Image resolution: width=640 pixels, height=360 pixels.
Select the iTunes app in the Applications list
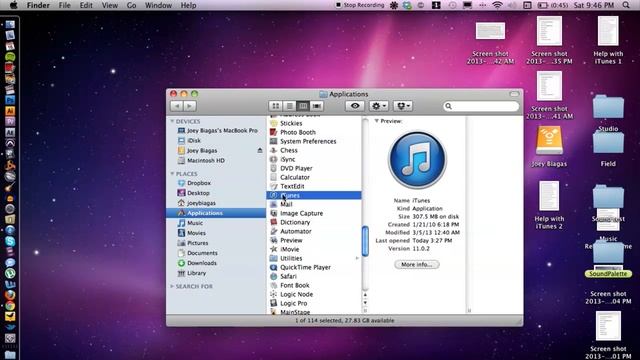click(313, 195)
